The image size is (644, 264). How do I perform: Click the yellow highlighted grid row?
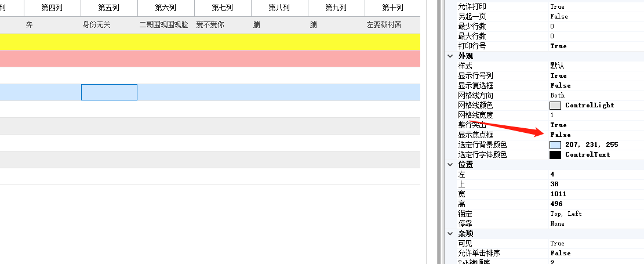209,42
